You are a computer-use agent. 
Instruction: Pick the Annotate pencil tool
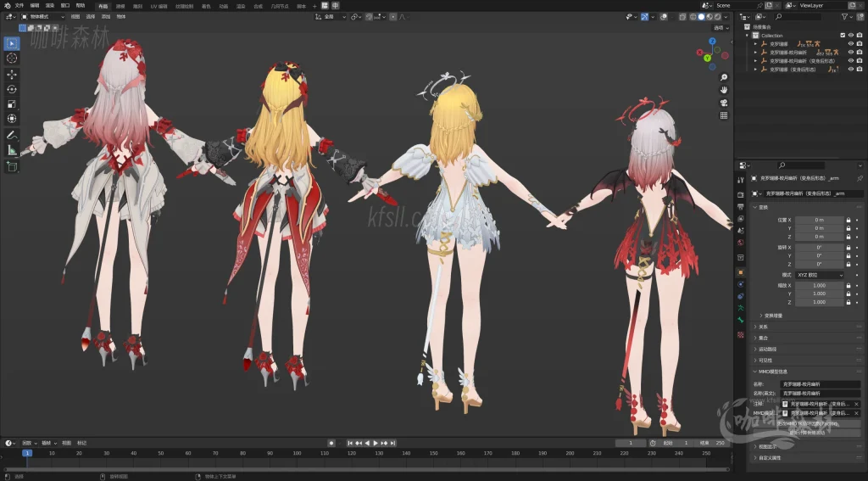click(x=12, y=135)
